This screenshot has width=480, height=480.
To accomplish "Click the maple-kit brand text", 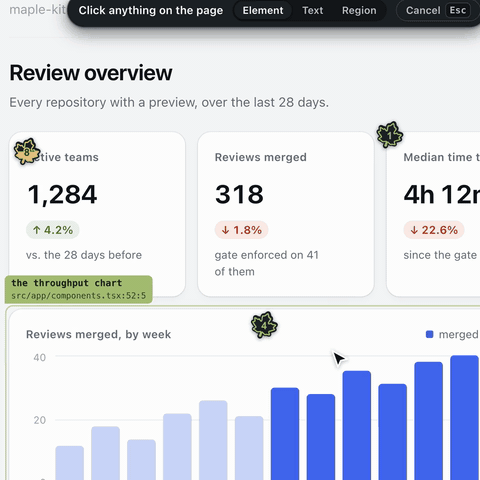I will 38,10.
